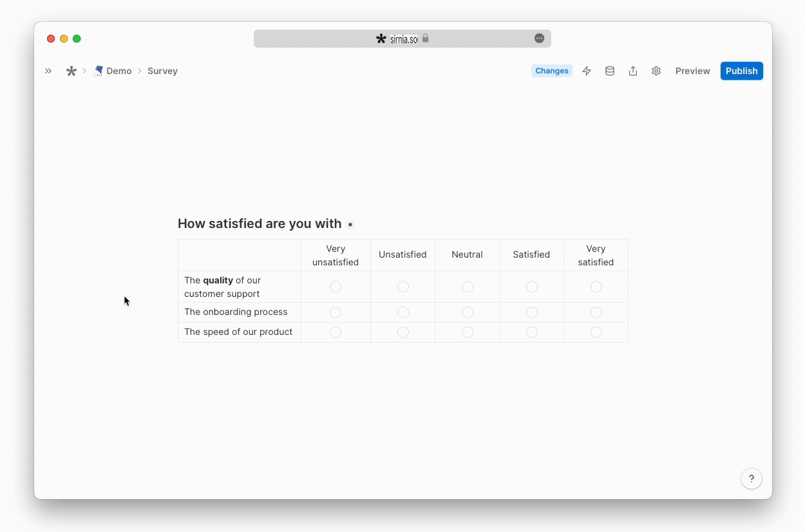Select Very unsatisfied for quality of customer support
805x532 pixels.
pyautogui.click(x=336, y=287)
